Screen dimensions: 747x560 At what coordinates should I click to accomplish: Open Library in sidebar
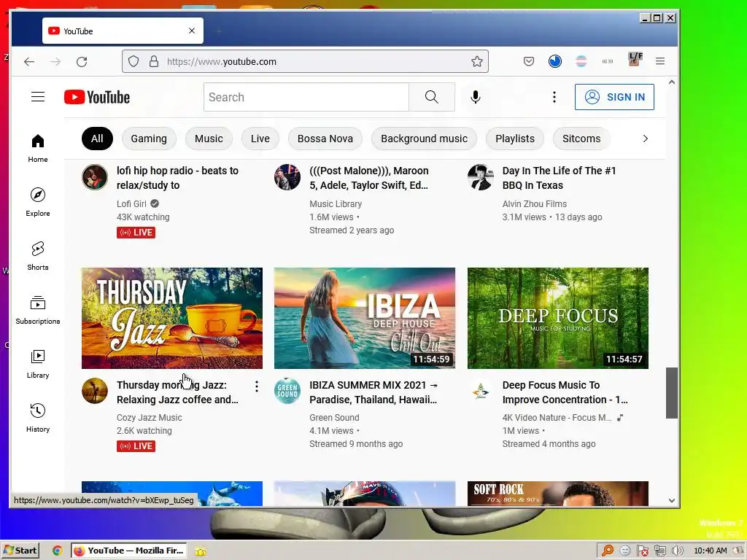point(38,364)
